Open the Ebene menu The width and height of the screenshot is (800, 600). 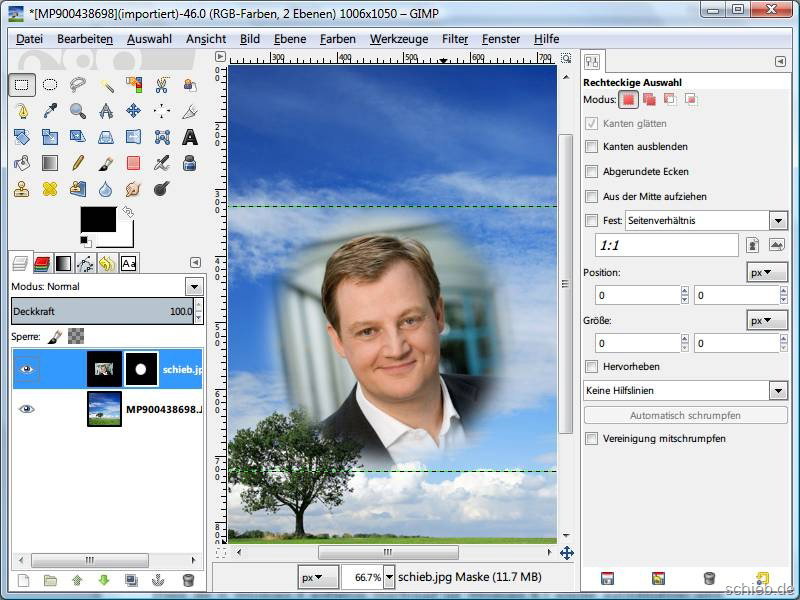[x=290, y=39]
